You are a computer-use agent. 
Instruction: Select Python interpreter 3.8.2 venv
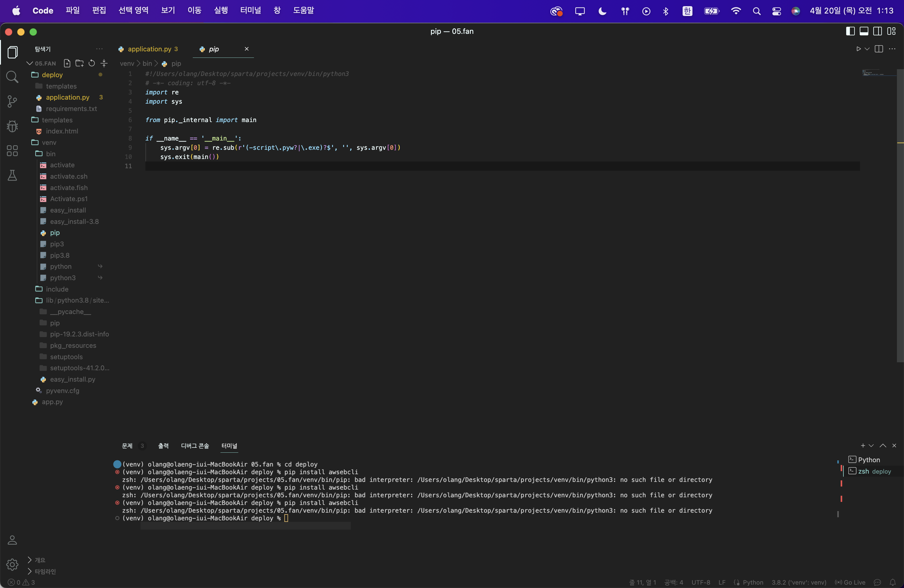799,582
